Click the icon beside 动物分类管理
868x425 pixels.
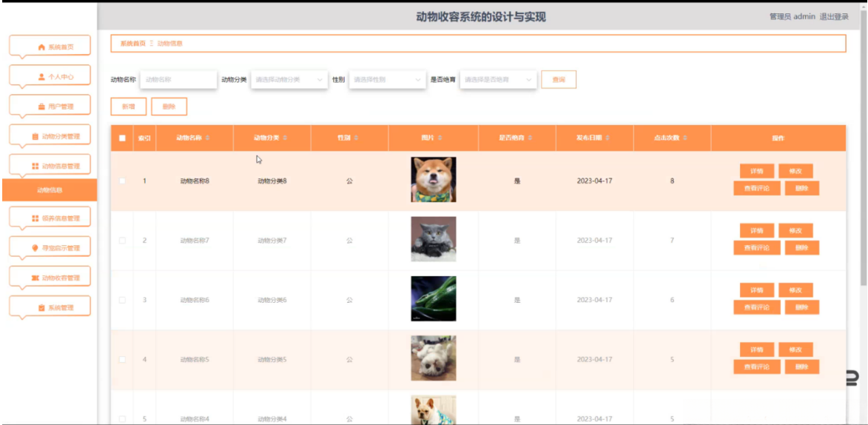pyautogui.click(x=36, y=136)
